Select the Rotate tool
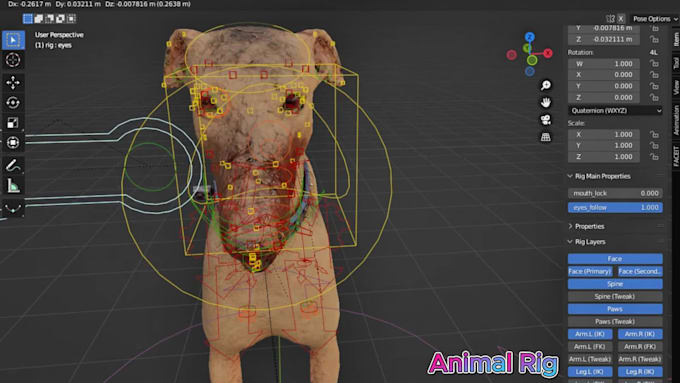This screenshot has height=383, width=680. 13,102
